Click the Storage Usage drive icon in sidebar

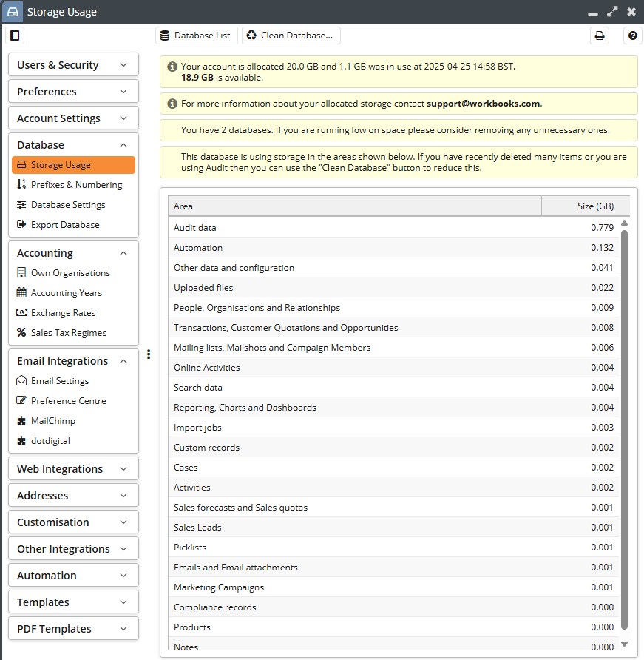click(21, 164)
